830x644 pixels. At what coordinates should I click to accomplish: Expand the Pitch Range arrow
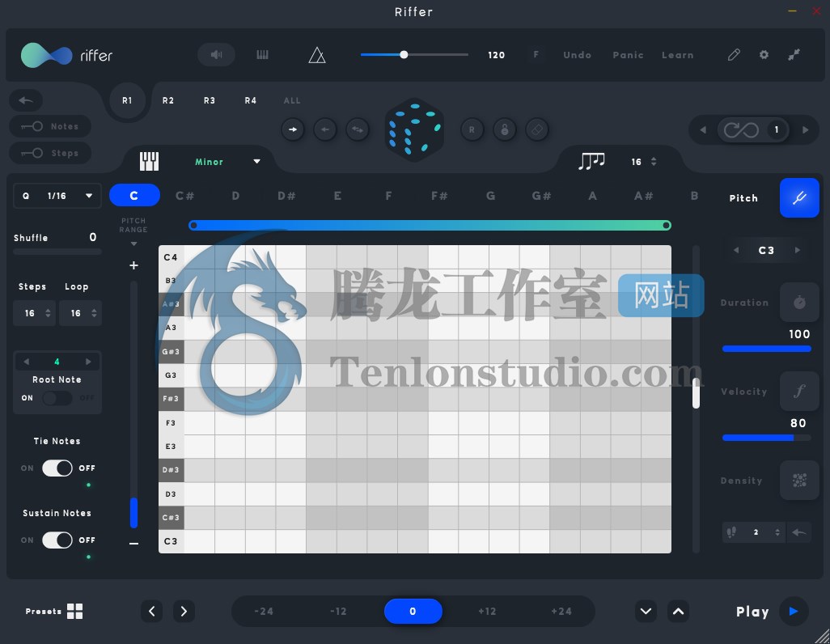pos(134,244)
